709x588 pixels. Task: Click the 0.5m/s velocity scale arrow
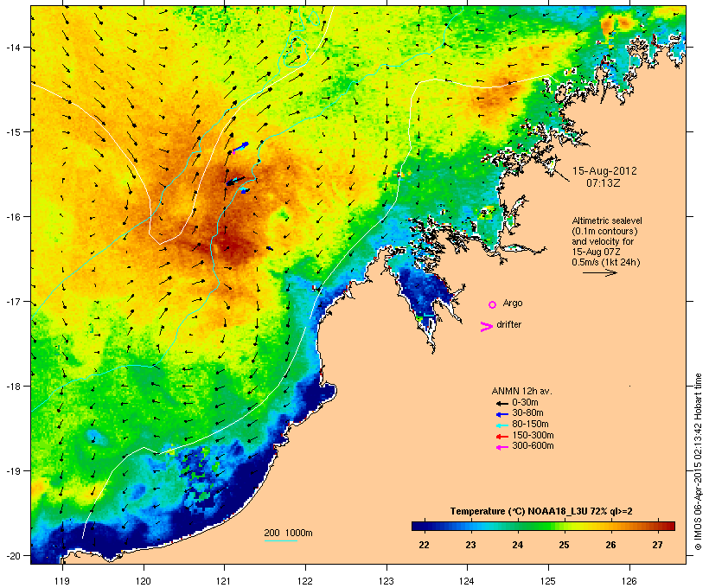pos(599,272)
